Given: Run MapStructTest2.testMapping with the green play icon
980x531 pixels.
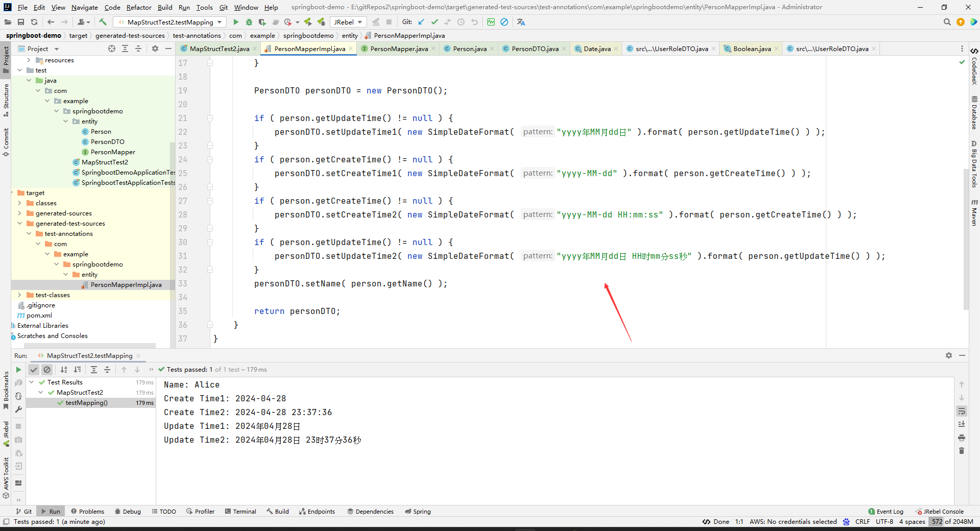Looking at the screenshot, I should coord(236,22).
